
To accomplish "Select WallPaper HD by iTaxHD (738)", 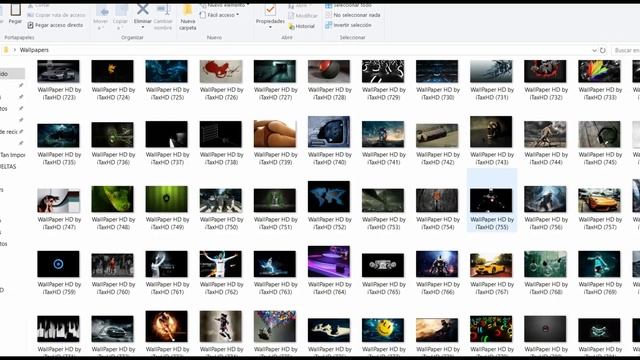I will point(221,142).
